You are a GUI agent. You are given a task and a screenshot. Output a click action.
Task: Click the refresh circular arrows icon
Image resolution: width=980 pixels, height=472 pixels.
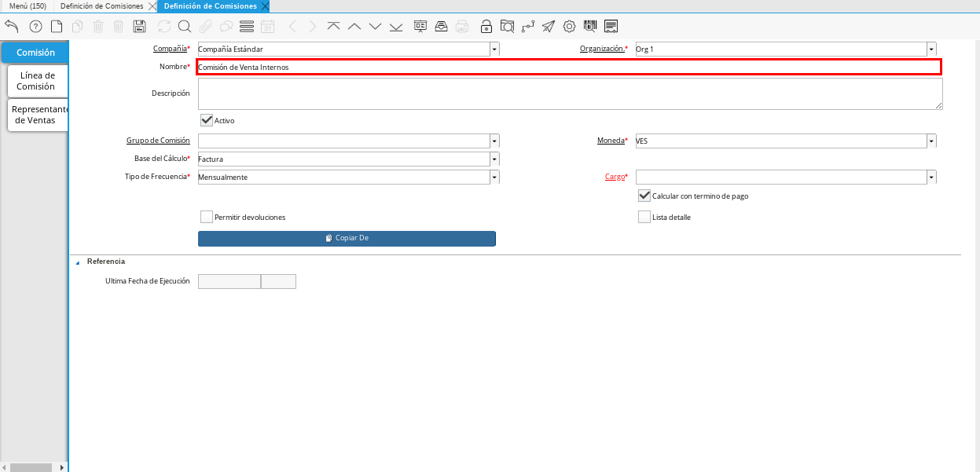(x=164, y=26)
